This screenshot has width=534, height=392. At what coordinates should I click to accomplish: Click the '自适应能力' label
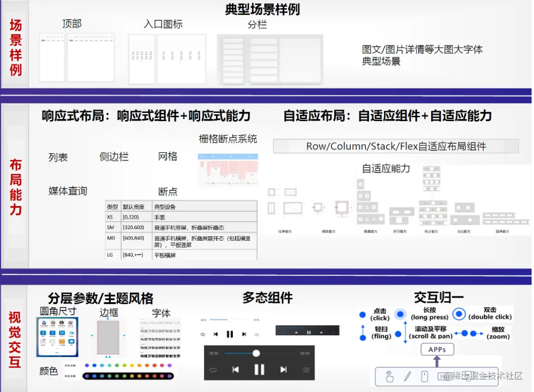click(x=386, y=169)
